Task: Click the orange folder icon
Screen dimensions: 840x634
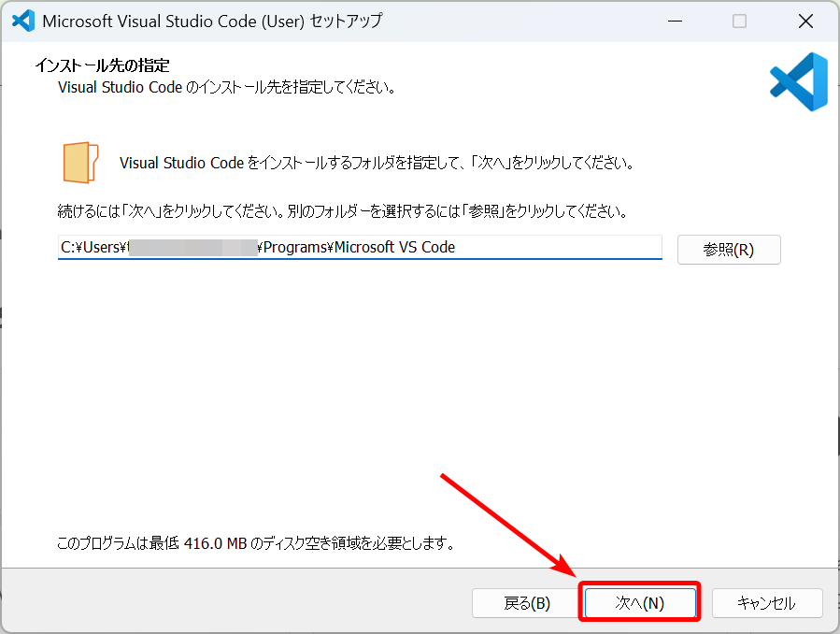Action: [x=81, y=163]
